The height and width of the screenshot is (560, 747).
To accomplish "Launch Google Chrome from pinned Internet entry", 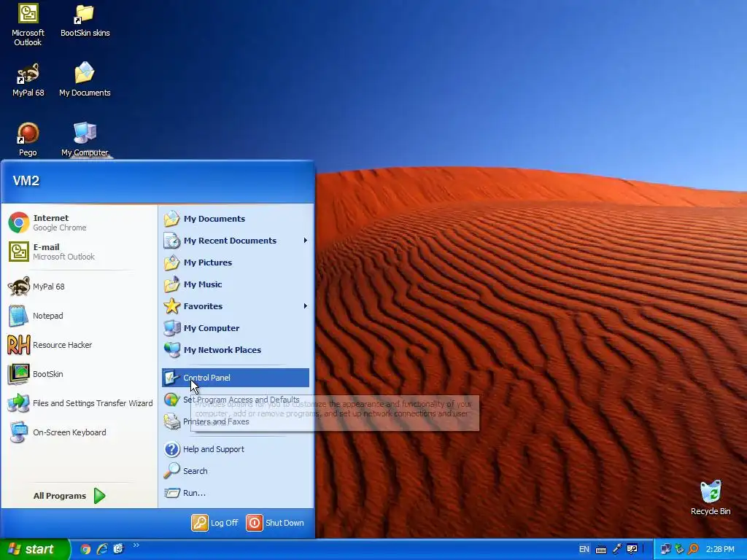I will coord(79,222).
